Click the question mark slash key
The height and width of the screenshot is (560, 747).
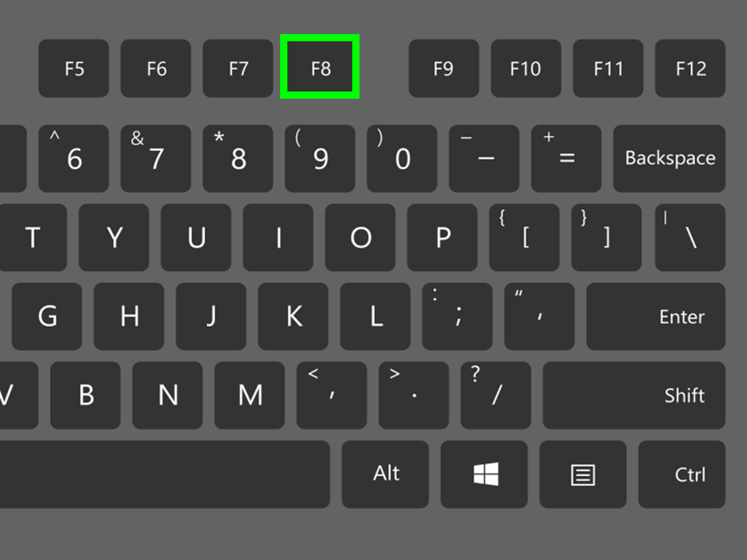pos(496,395)
